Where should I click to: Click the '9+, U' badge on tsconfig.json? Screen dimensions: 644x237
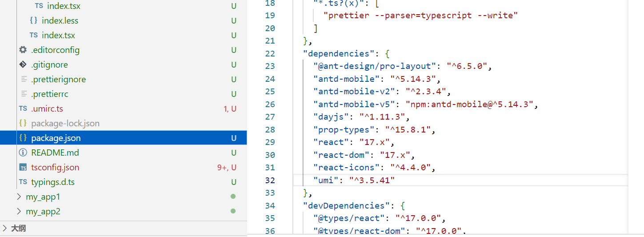pyautogui.click(x=227, y=167)
